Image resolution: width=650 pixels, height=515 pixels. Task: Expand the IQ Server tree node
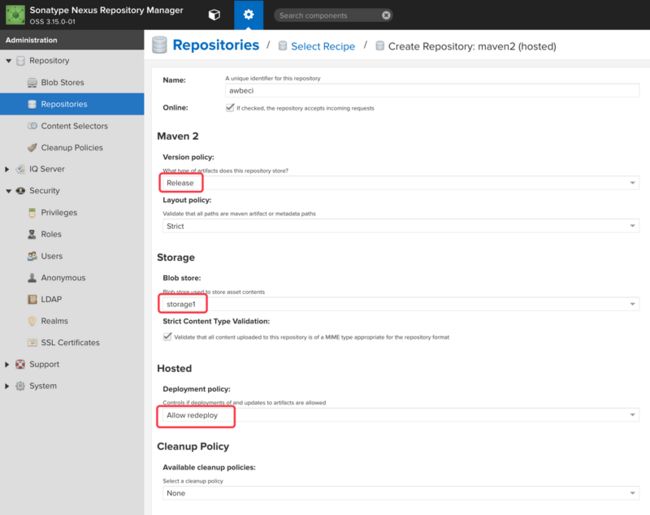pyautogui.click(x=7, y=169)
